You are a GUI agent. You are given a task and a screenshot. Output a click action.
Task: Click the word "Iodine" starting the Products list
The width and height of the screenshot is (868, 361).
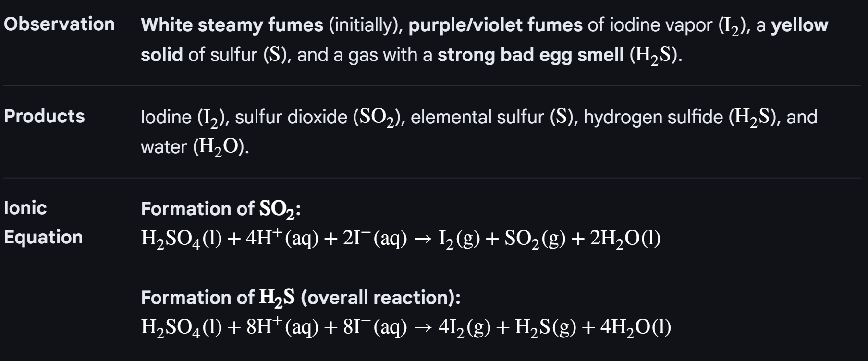pyautogui.click(x=166, y=117)
